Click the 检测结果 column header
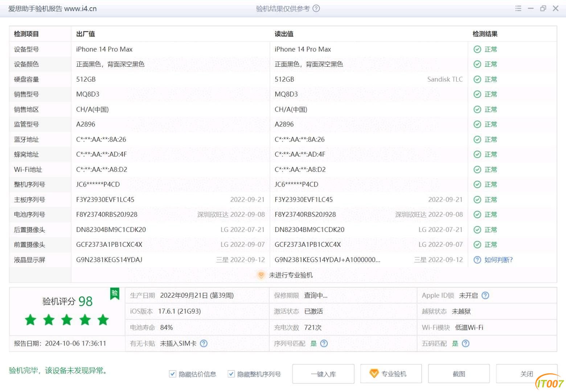Screen dimensions: 566x392 (485, 34)
